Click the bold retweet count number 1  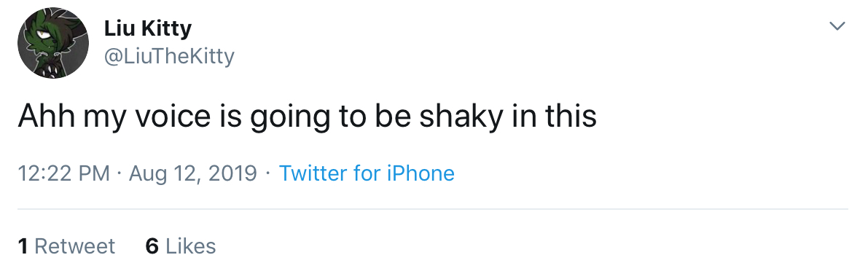click(x=23, y=246)
